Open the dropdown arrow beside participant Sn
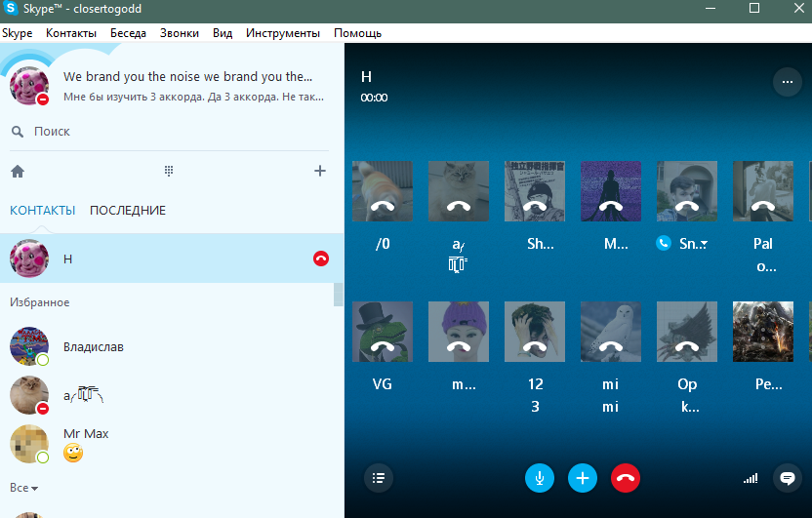The image size is (812, 518). [703, 245]
